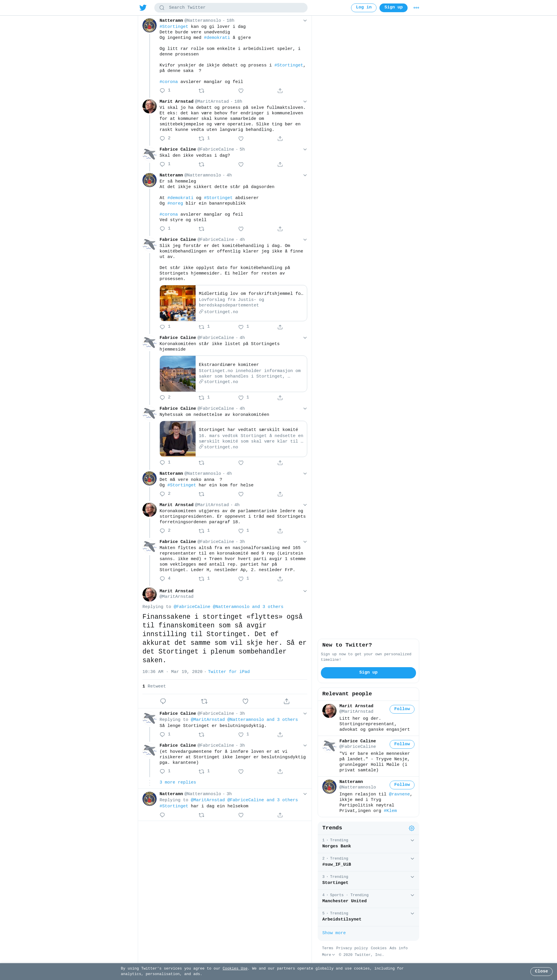
Task: Retweet Natteramn's first #Stortinget tweet
Action: pos(202,91)
